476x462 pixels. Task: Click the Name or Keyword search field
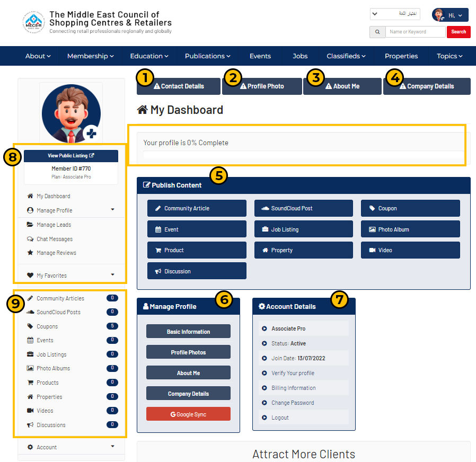coord(415,32)
